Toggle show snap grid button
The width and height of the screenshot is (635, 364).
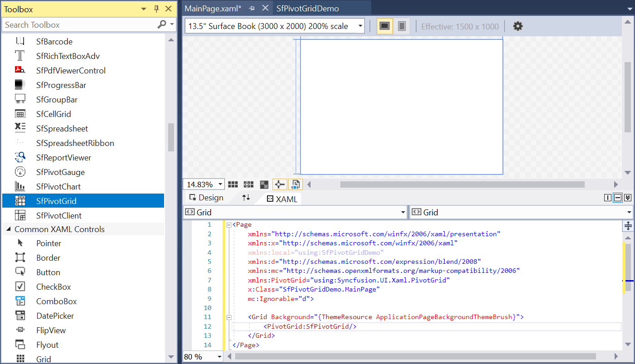pos(233,184)
